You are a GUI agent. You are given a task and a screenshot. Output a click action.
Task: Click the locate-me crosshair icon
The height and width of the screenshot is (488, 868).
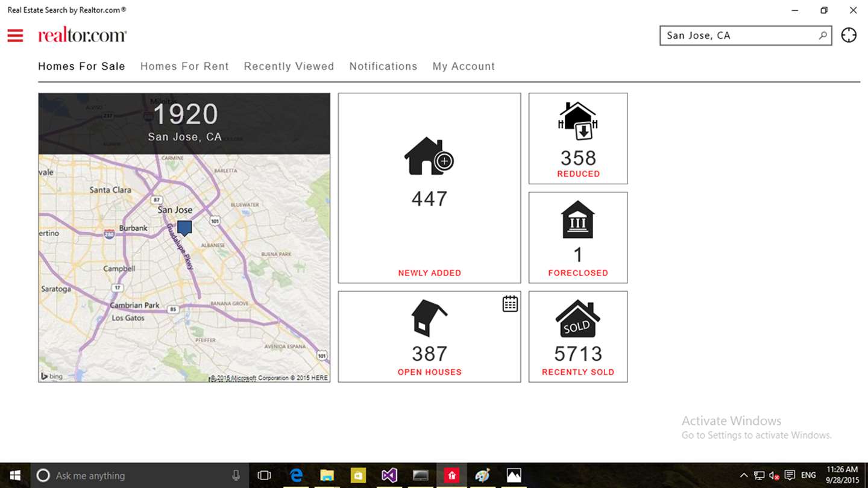pos(849,36)
